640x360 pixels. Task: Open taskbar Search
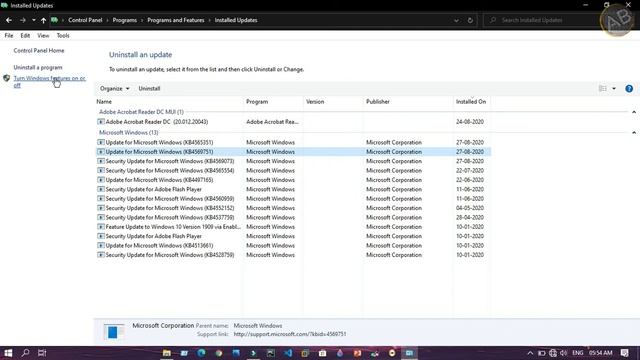25,353
